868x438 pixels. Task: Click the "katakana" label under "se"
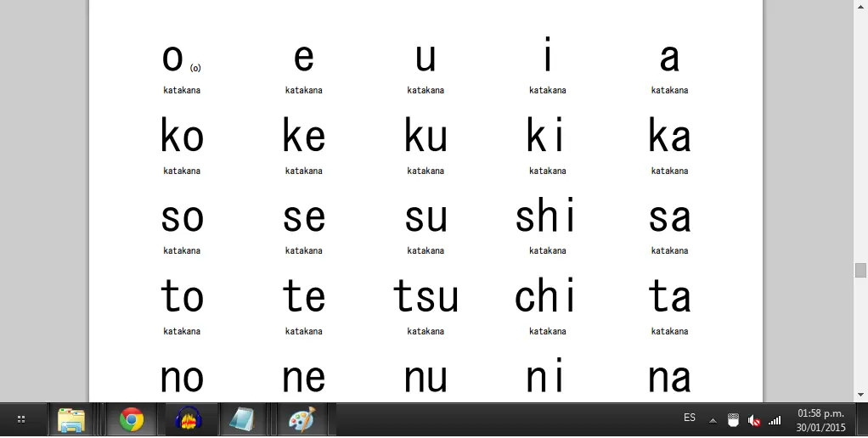pos(303,250)
